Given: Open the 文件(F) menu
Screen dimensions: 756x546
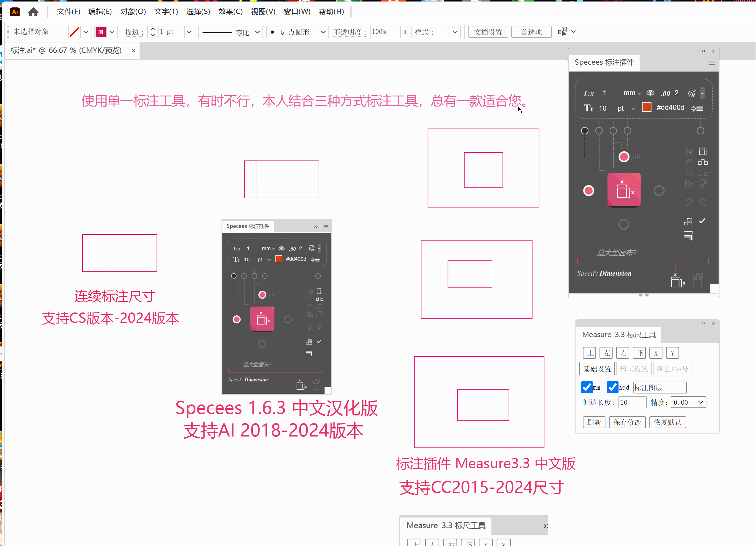Looking at the screenshot, I should point(68,12).
